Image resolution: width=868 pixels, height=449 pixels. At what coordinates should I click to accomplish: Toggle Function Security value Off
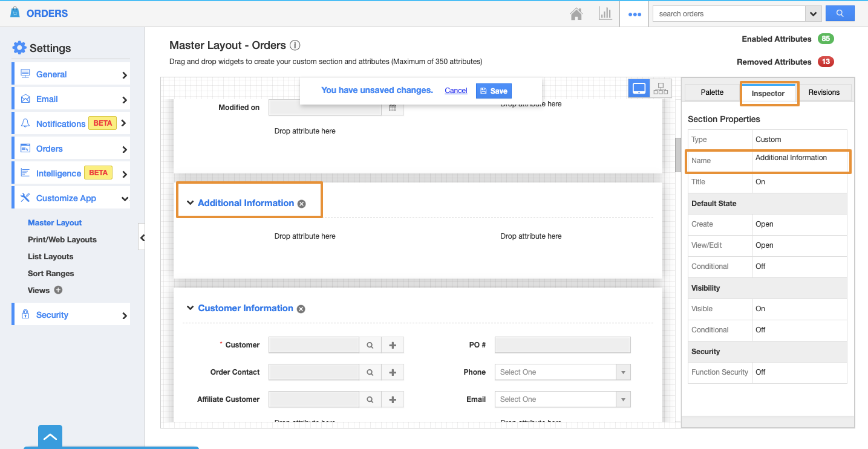760,372
